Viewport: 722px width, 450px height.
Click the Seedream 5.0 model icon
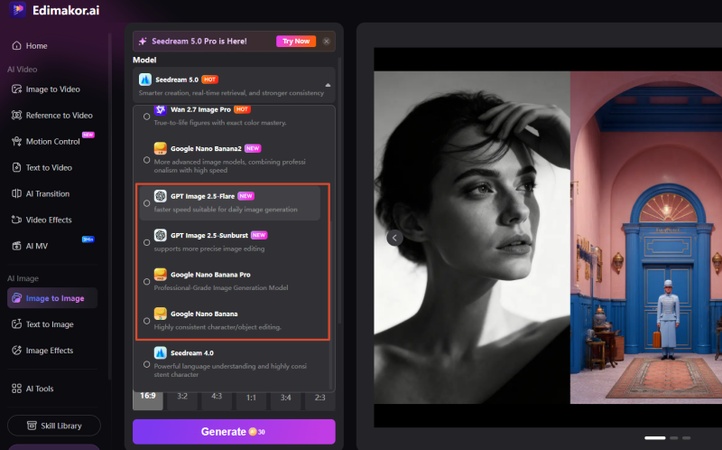(x=146, y=80)
